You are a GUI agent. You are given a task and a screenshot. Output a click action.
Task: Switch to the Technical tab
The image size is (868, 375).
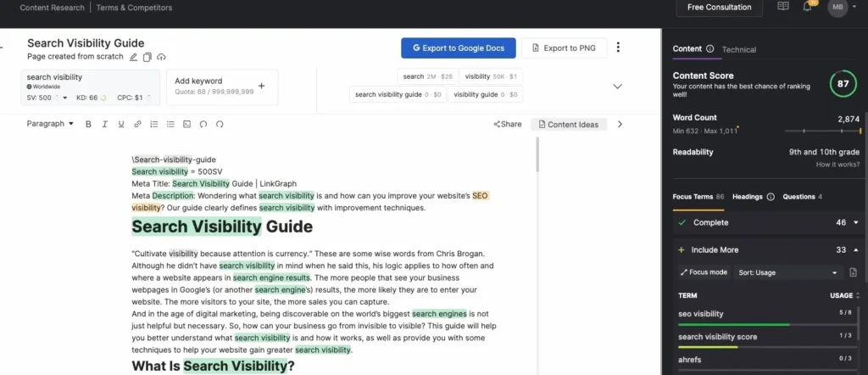coord(739,49)
